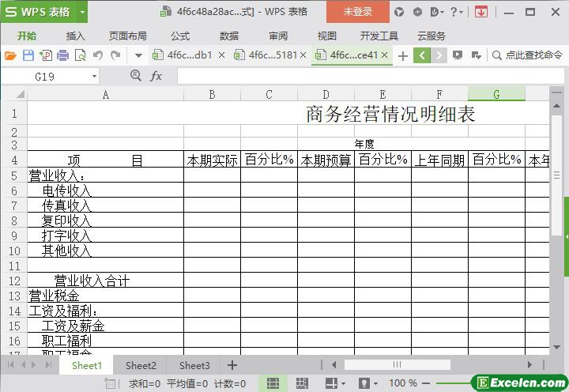Undo the last action

click(x=98, y=55)
